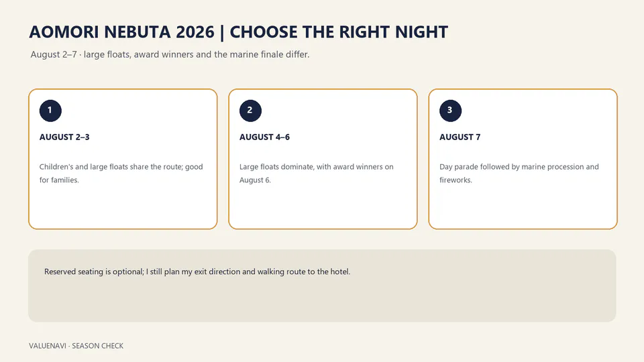
Task: Click the subtitle about August 2–7 floats
Action: [x=170, y=54]
